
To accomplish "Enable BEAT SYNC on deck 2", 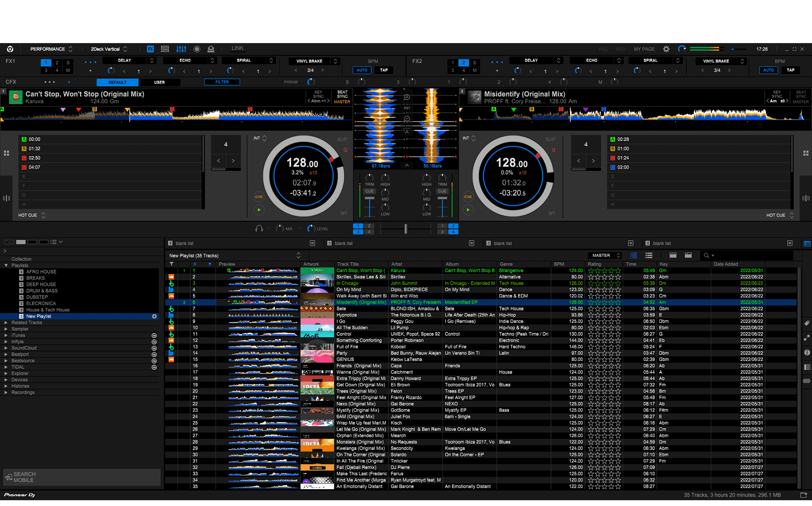I will tap(801, 94).
